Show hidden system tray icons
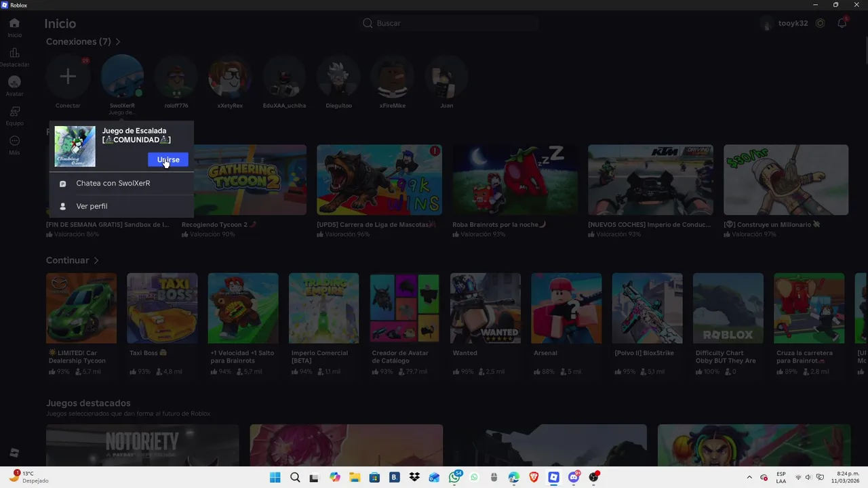Screen dimensions: 868x488 point(749,477)
